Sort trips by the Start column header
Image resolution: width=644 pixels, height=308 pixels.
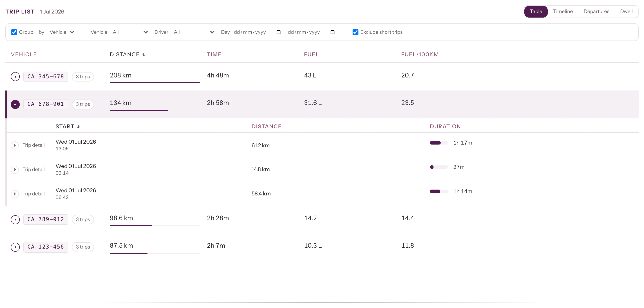tap(68, 127)
